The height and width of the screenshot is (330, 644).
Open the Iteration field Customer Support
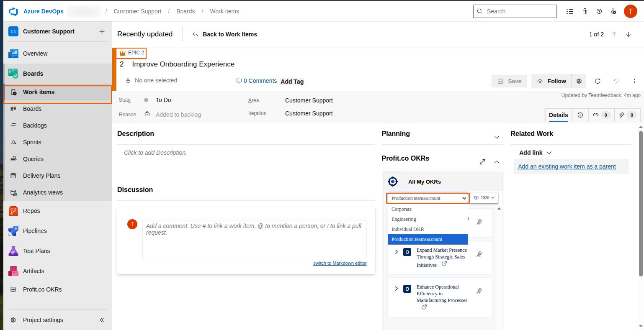(x=309, y=113)
